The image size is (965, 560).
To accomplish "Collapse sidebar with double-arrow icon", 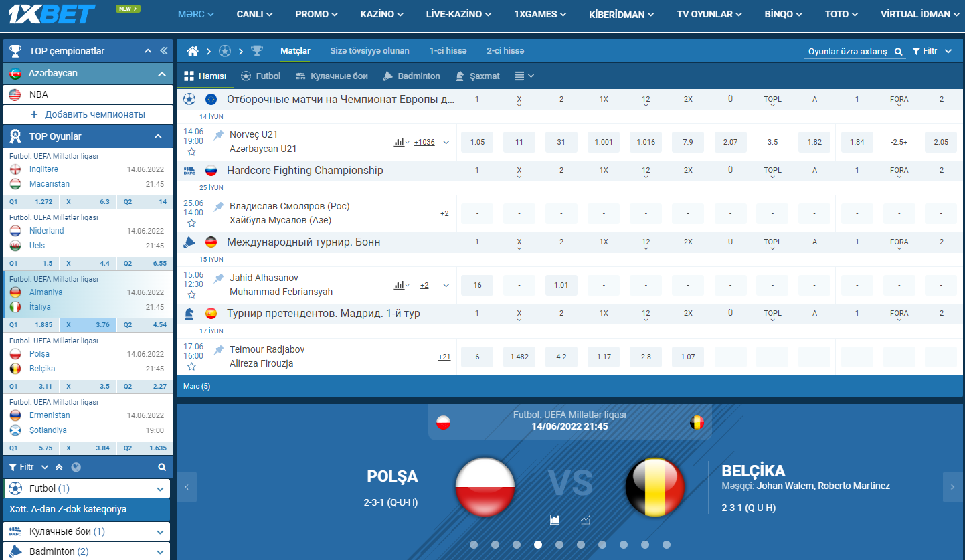I will pos(163,51).
